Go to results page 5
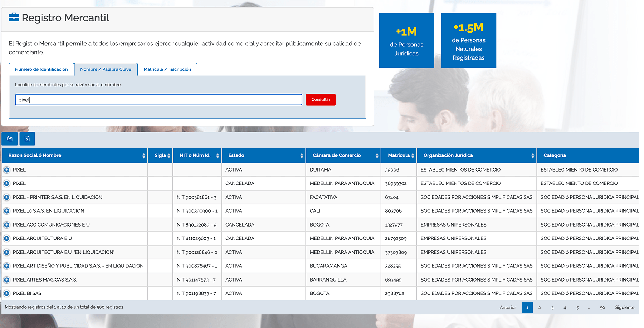The image size is (644, 328). point(577,307)
